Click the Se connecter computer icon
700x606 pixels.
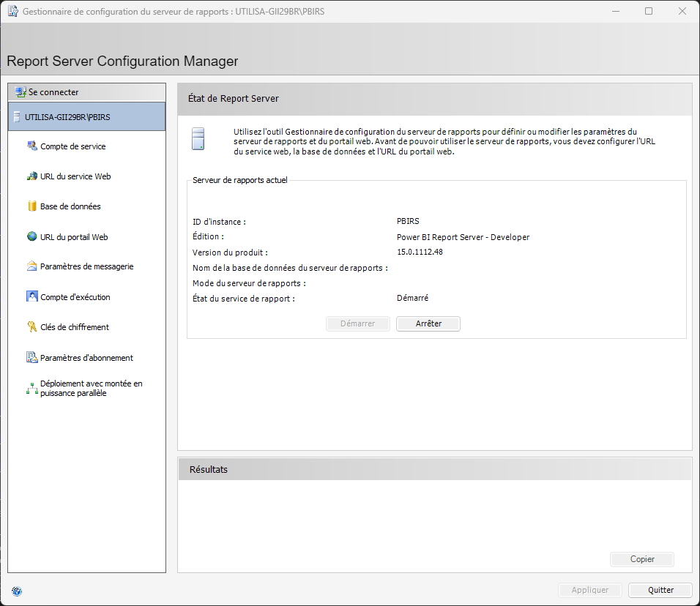[x=21, y=92]
